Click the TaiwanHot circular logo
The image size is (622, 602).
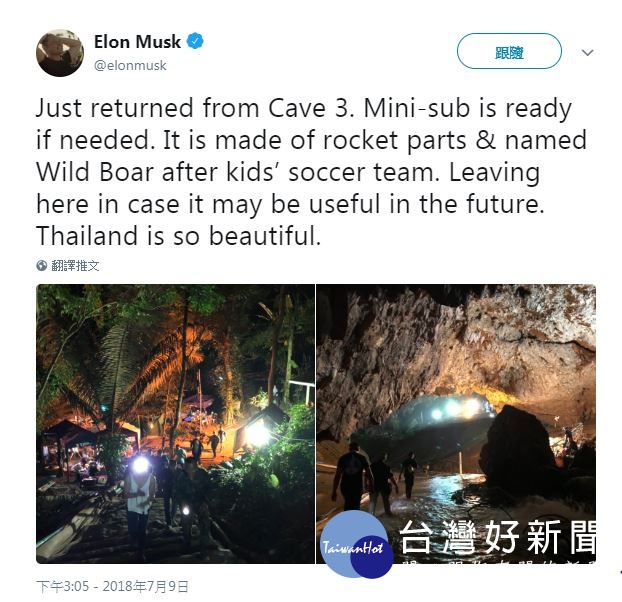356,544
